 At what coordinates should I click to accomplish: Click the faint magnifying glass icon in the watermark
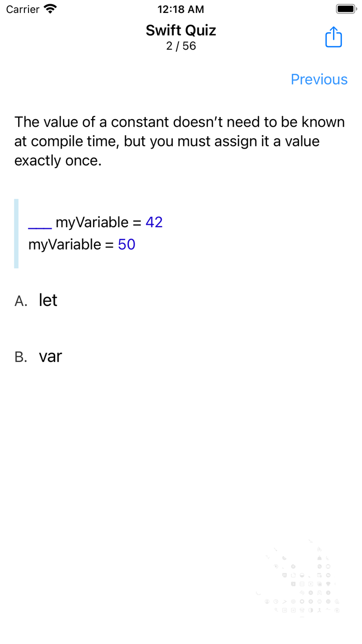point(276,609)
